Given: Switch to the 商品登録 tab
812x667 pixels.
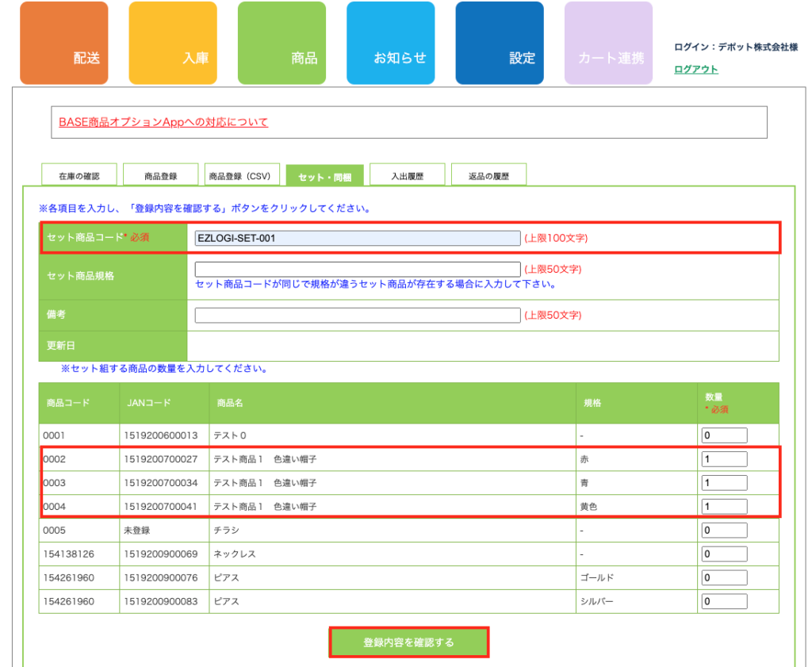Looking at the screenshot, I should pos(160,175).
